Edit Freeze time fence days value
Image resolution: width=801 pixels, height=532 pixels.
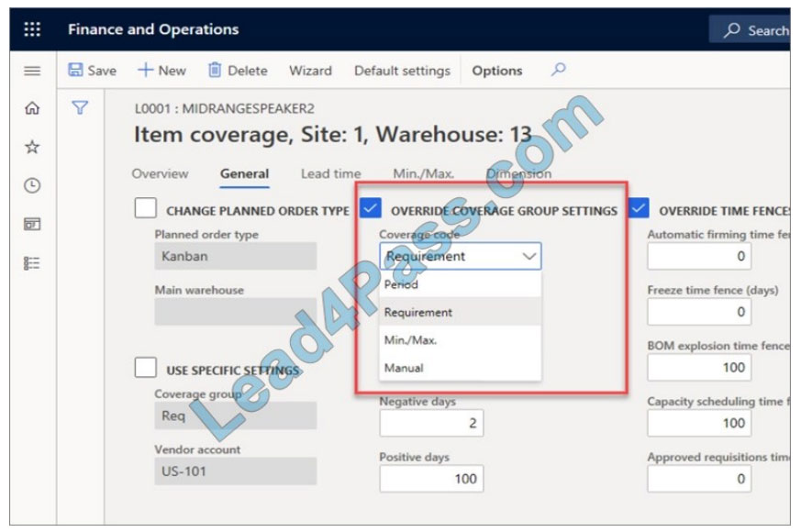click(x=699, y=312)
